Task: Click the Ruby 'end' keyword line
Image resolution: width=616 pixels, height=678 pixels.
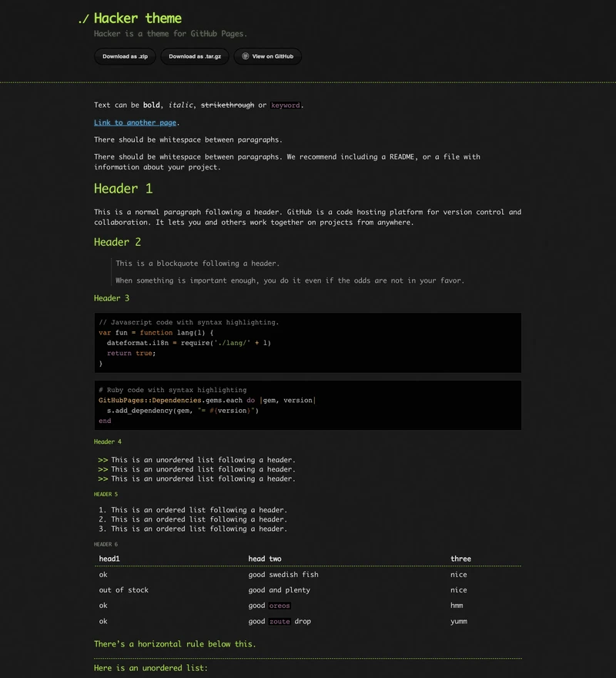Action: pyautogui.click(x=105, y=421)
